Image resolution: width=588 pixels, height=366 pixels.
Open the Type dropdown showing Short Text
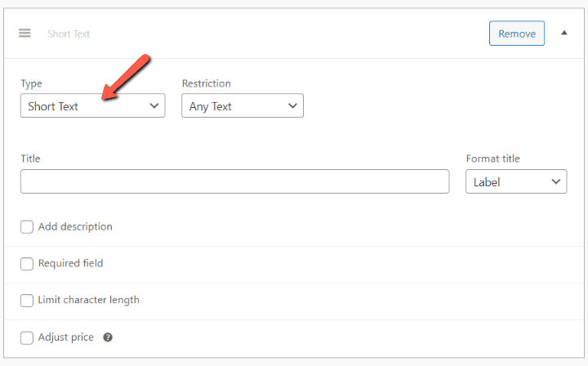pyautogui.click(x=91, y=106)
